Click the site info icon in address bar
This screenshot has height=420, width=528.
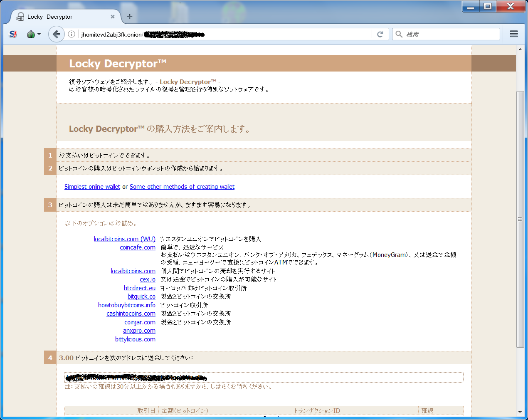tap(72, 34)
